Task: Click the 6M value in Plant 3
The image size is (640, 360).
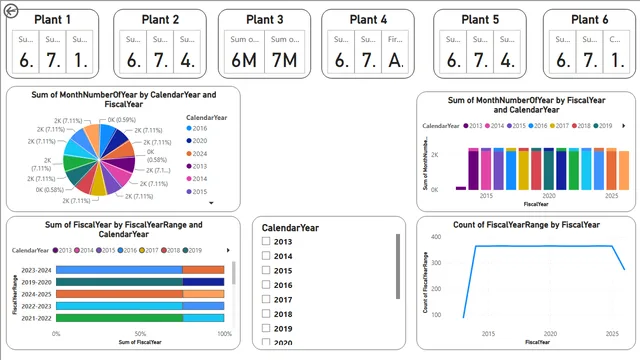Action: 244,60
